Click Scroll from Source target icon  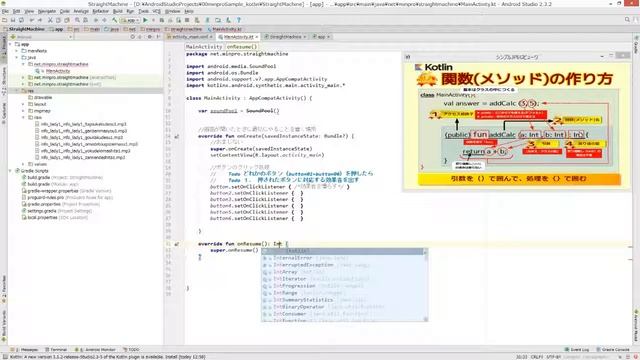coord(132,37)
